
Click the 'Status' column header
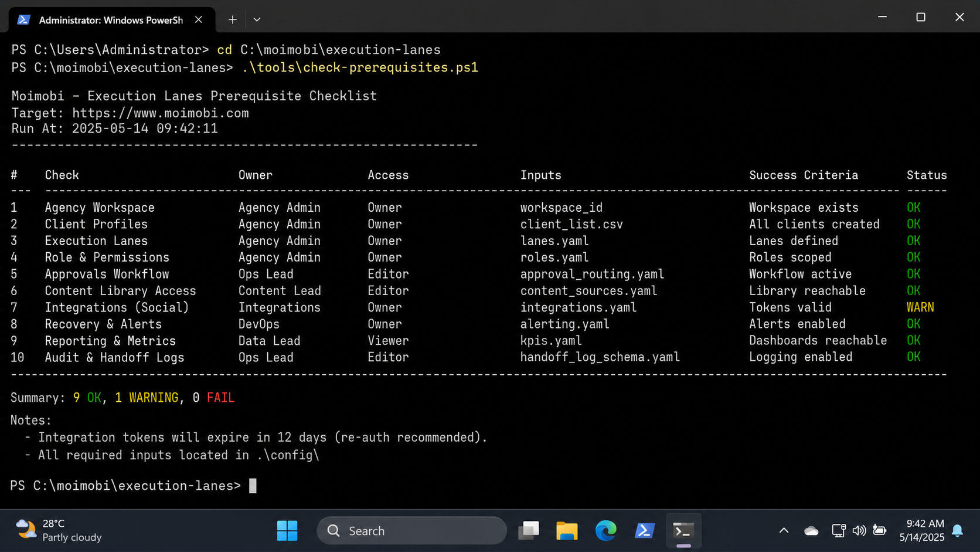pyautogui.click(x=927, y=175)
